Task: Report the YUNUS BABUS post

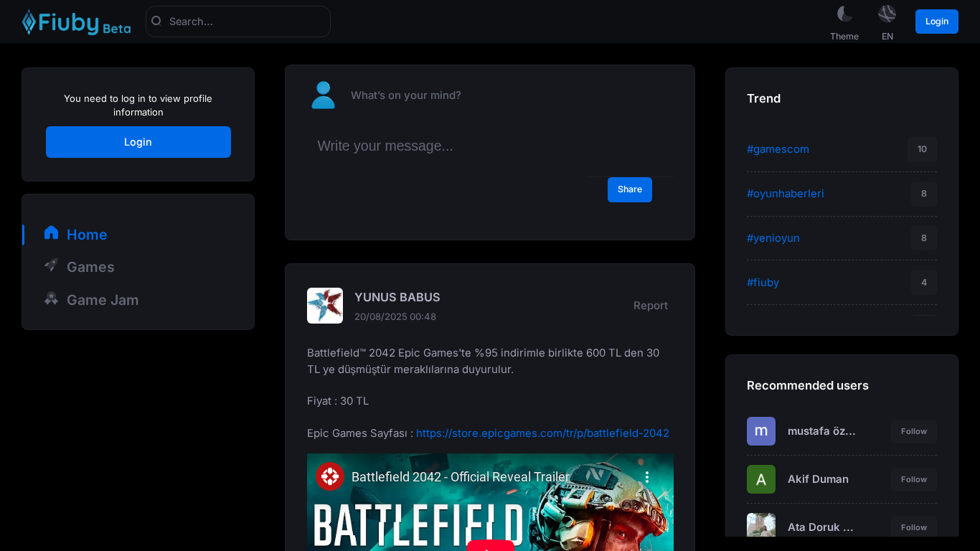Action: (x=651, y=306)
